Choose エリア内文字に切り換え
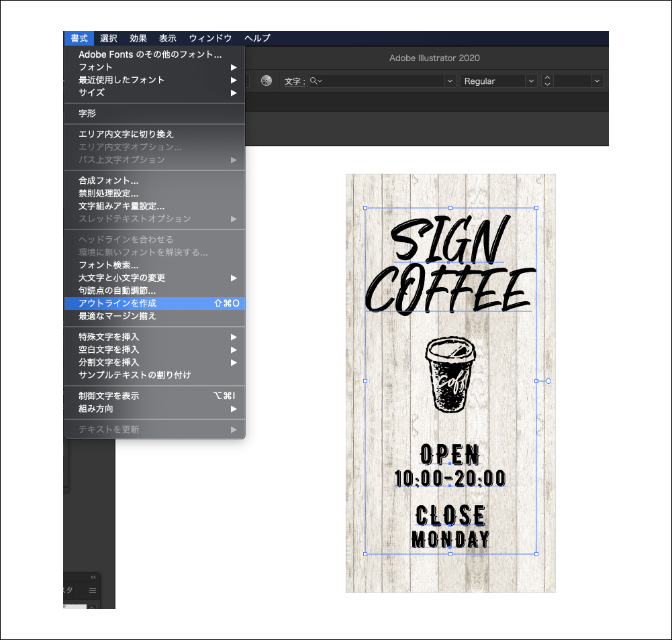The height and width of the screenshot is (640, 672). click(x=154, y=134)
